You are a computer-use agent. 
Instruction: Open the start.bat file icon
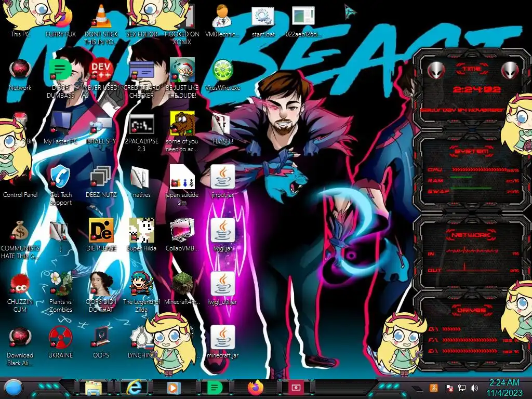(263, 16)
